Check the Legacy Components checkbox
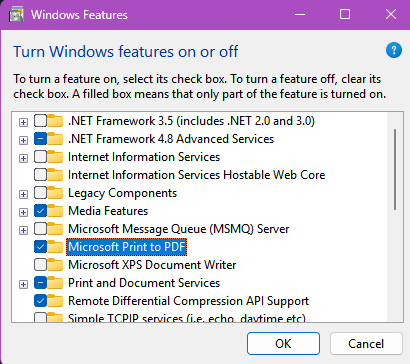Screen dimensions: 410x364 pyautogui.click(x=40, y=193)
